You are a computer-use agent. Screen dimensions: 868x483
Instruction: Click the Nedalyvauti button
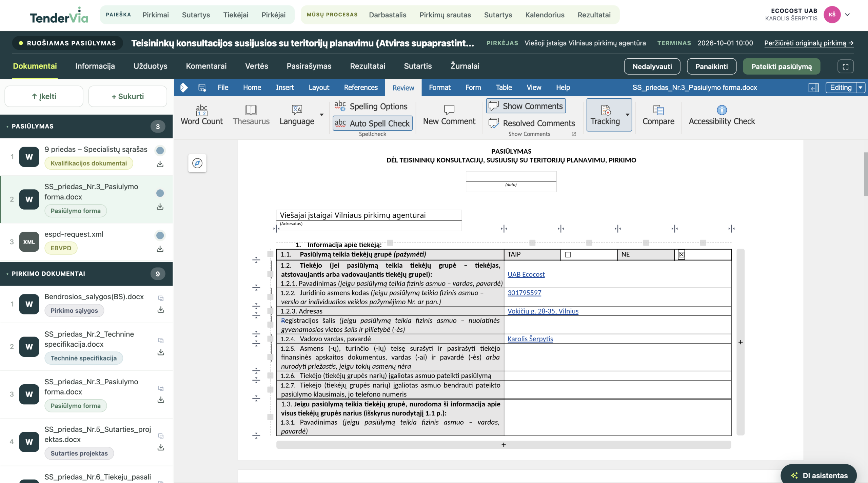652,66
